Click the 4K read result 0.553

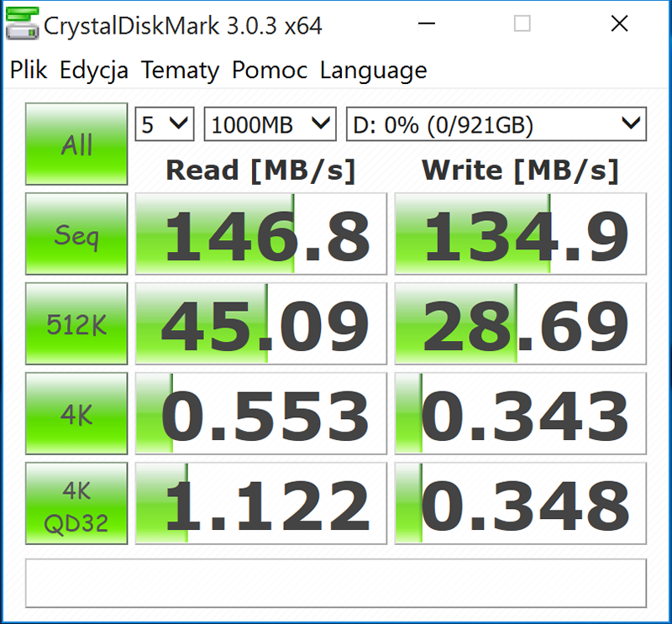pyautogui.click(x=261, y=413)
